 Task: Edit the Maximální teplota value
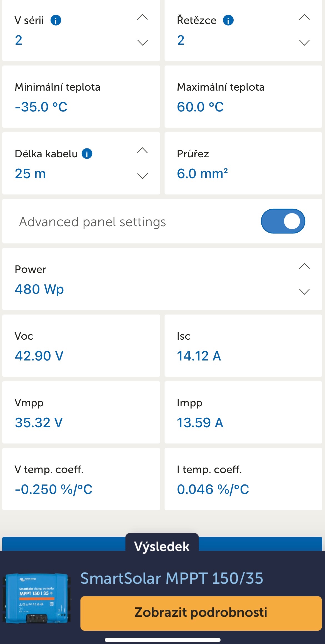click(200, 107)
